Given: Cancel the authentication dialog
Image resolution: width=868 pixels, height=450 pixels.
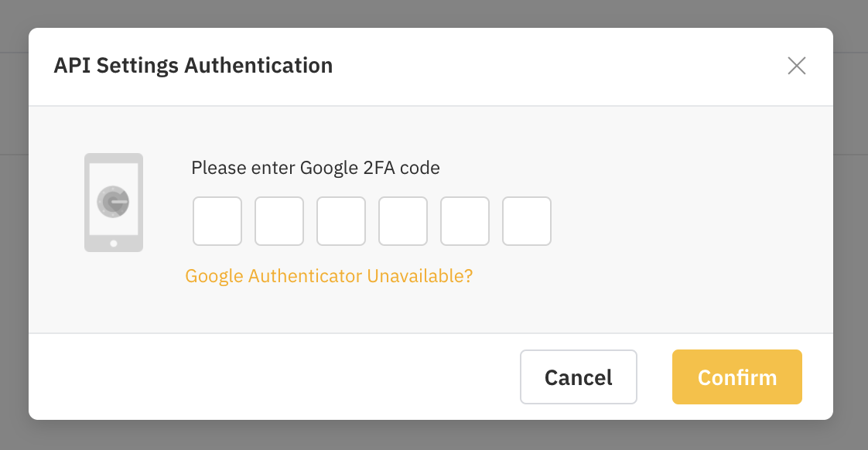Looking at the screenshot, I should pos(579,377).
